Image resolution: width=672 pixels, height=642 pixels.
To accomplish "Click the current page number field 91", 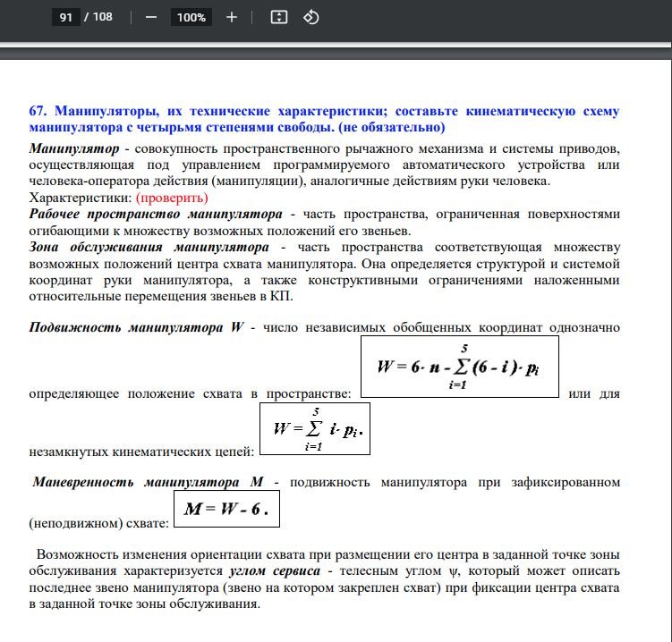I will (65, 17).
